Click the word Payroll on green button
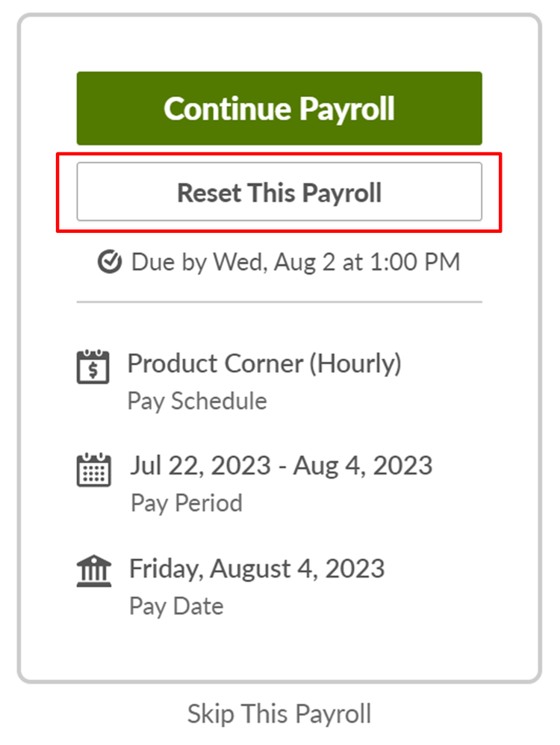This screenshot has height=745, width=560. (x=346, y=110)
